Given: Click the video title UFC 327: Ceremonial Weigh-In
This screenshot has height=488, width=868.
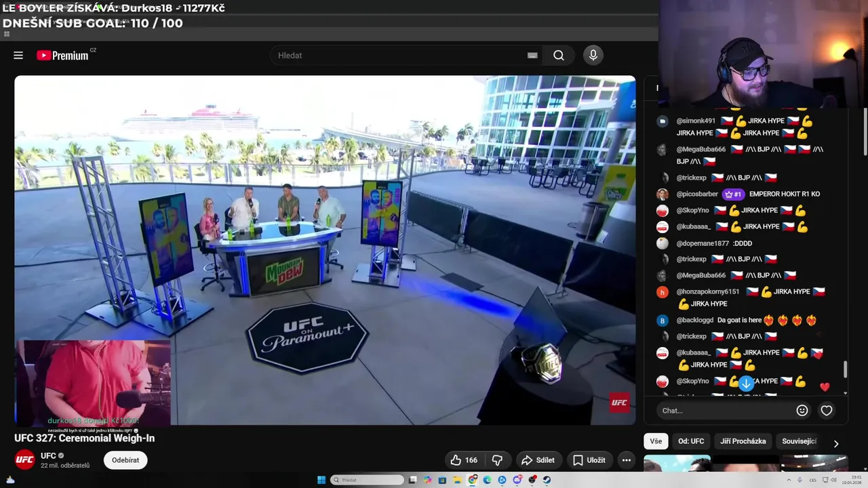Looking at the screenshot, I should 85,438.
